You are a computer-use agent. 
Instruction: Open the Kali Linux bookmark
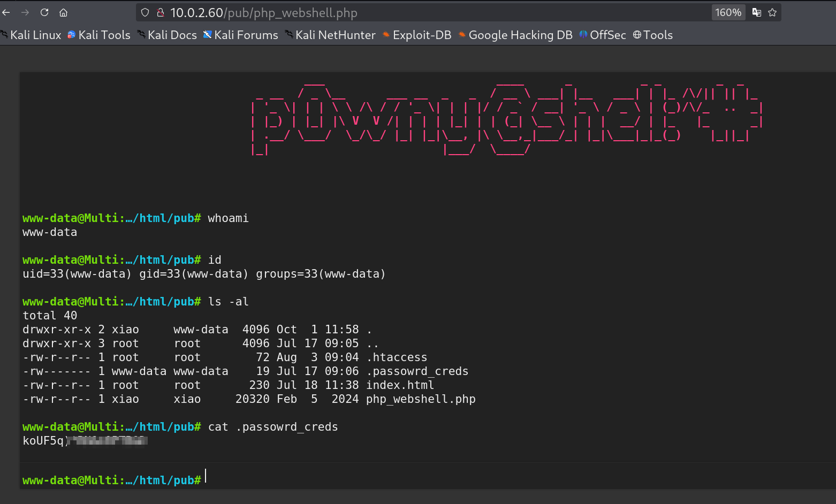coord(31,35)
